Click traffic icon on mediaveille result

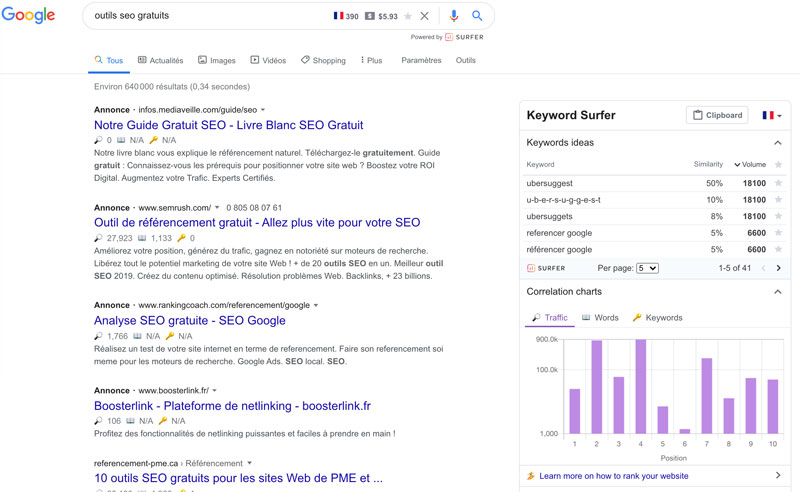[x=98, y=140]
